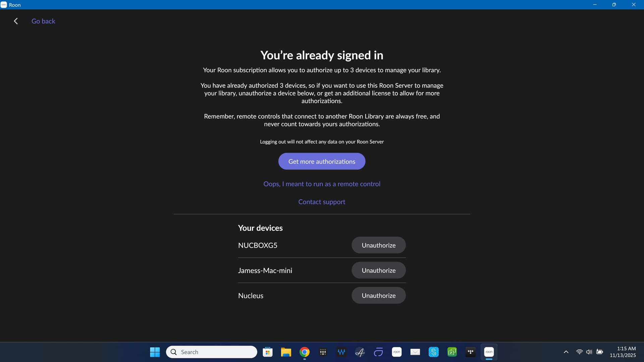
Task: Unauthorize the Nucleus device
Action: (x=378, y=295)
